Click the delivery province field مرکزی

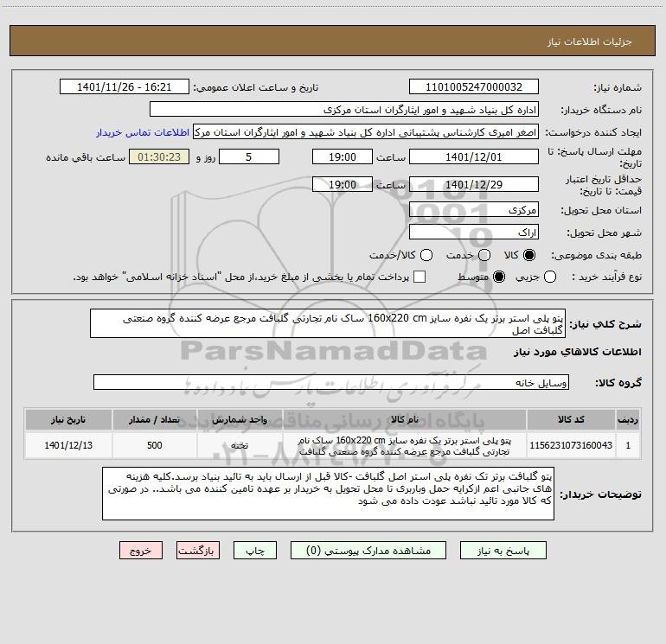click(474, 209)
